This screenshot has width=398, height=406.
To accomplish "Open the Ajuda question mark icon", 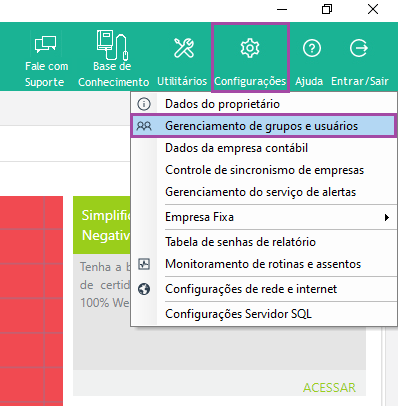I will pos(312,48).
